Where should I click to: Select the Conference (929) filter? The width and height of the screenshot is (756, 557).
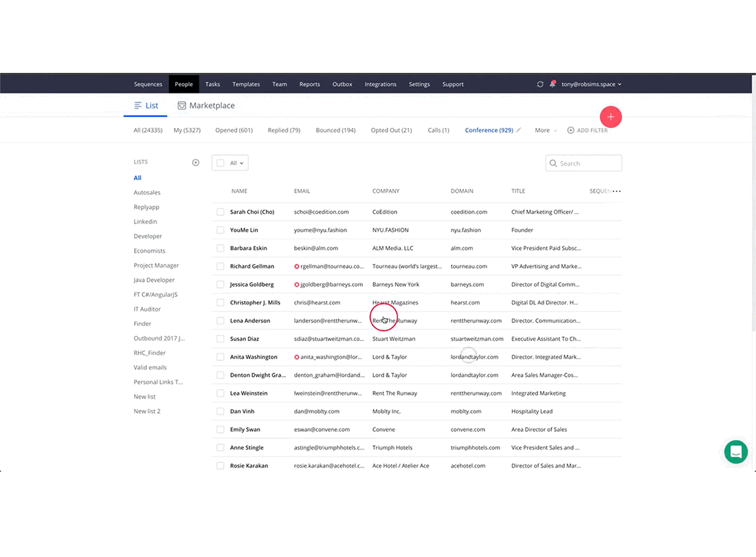click(x=489, y=130)
